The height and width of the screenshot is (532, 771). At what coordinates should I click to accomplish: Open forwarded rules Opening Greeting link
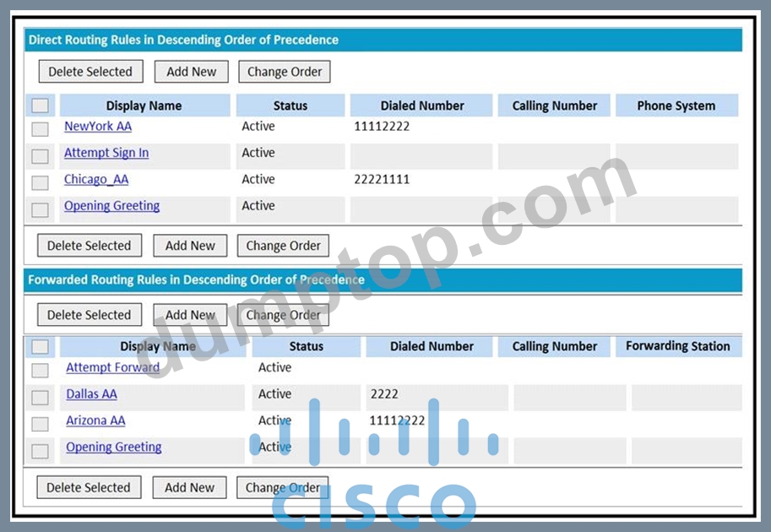point(114,447)
